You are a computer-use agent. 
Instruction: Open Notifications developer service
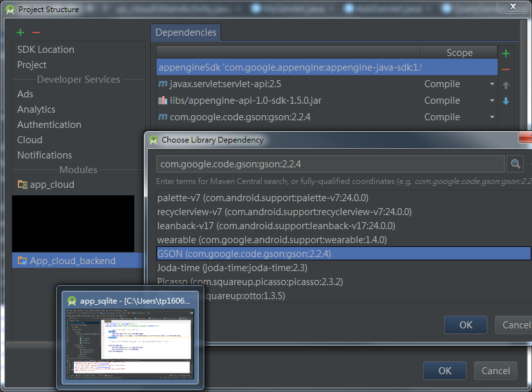coord(45,155)
